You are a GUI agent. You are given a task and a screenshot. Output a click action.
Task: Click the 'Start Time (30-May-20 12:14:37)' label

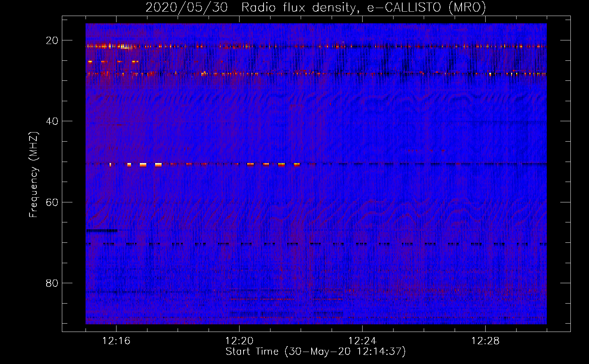coord(316,352)
